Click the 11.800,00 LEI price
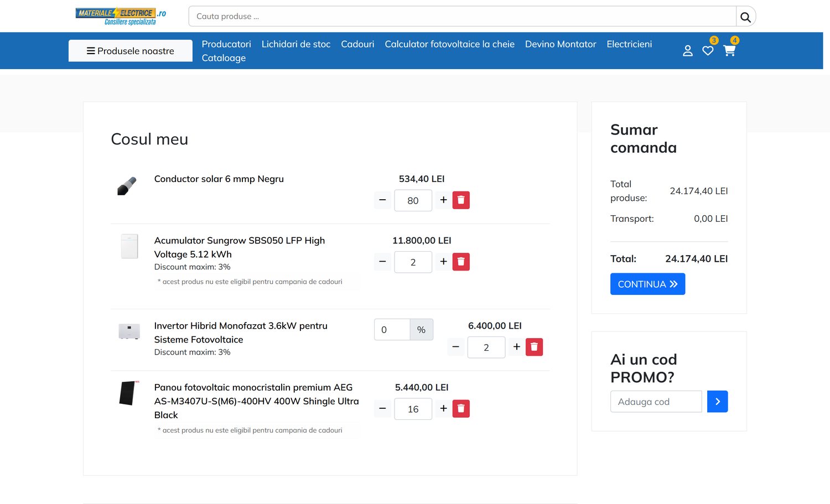The image size is (830, 504). tap(422, 241)
